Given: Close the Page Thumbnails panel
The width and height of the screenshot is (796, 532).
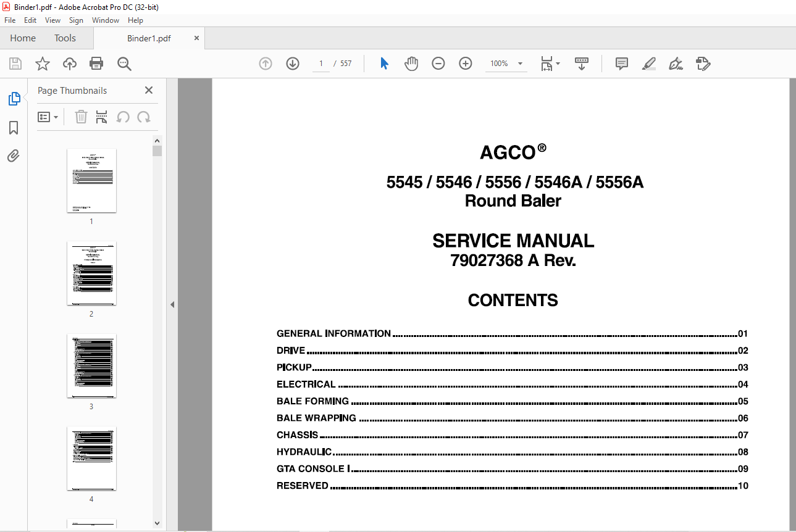Looking at the screenshot, I should [149, 90].
